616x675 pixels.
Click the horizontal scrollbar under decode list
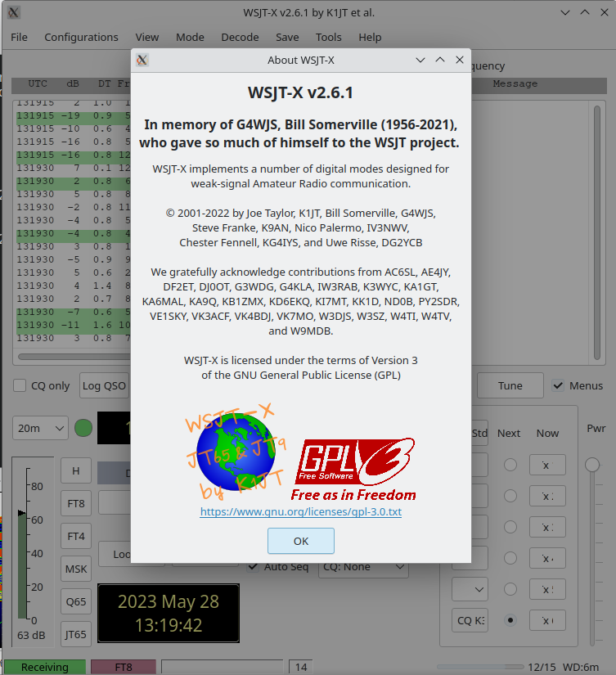pyautogui.click(x=74, y=357)
